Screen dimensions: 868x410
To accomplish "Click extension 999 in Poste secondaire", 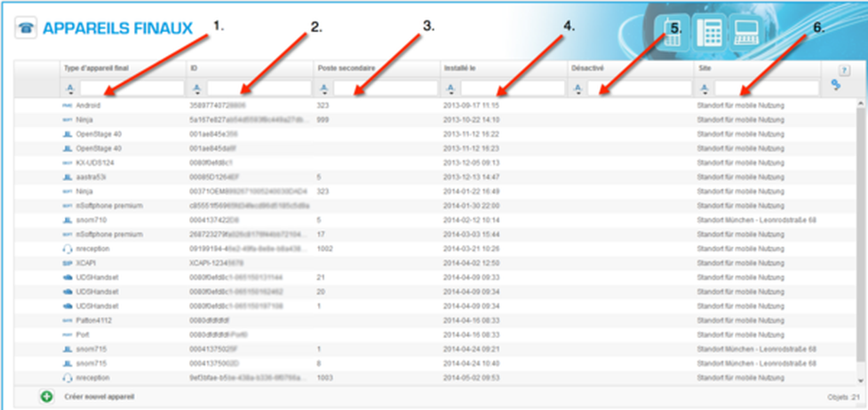I will [x=323, y=120].
